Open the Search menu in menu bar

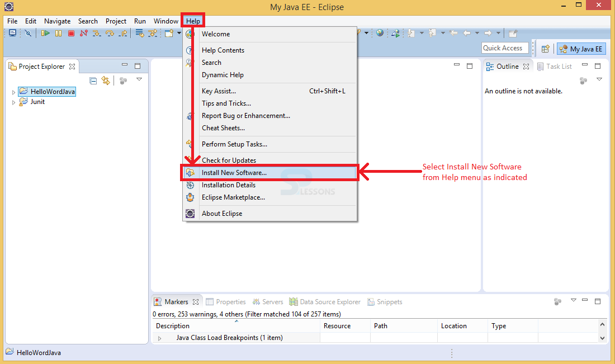click(x=88, y=21)
